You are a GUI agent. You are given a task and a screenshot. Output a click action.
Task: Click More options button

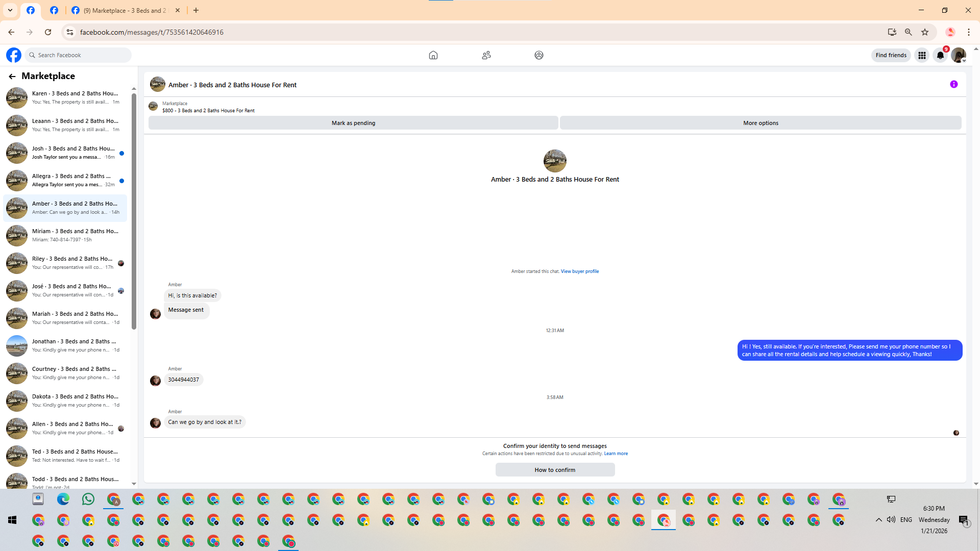761,123
